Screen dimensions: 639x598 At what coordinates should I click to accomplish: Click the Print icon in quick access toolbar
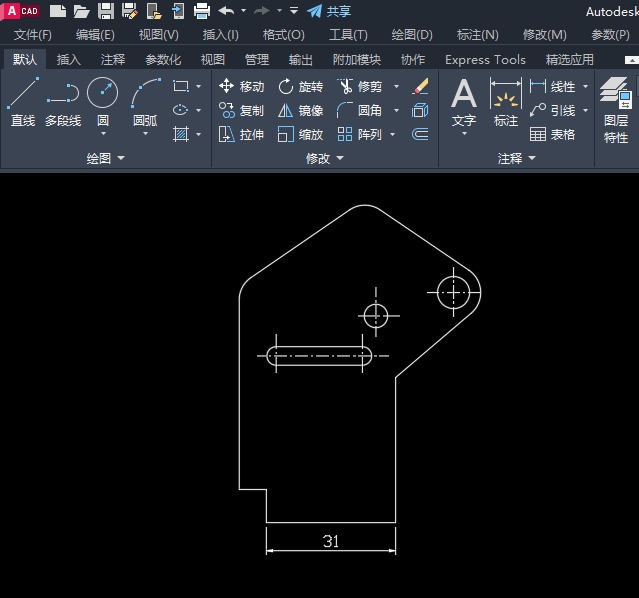pyautogui.click(x=201, y=11)
